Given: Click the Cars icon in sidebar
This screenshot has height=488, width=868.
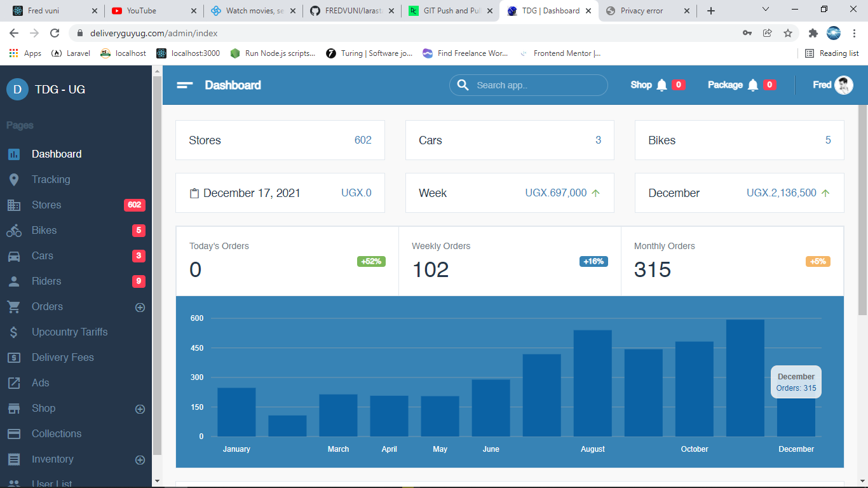Looking at the screenshot, I should [x=14, y=256].
